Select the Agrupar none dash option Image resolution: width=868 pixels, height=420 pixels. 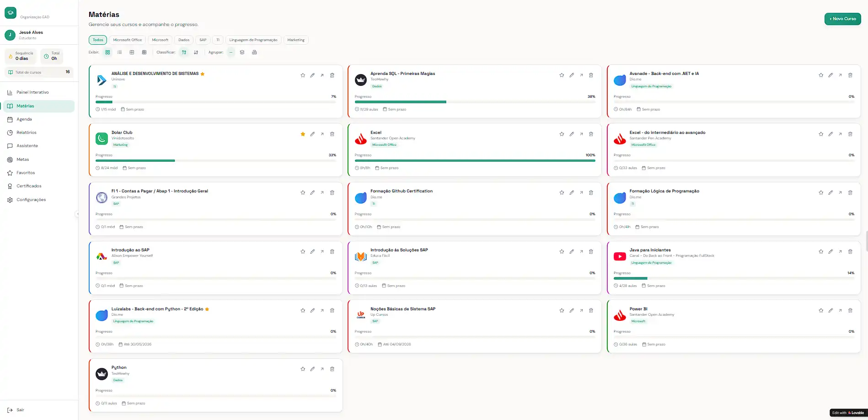click(231, 53)
